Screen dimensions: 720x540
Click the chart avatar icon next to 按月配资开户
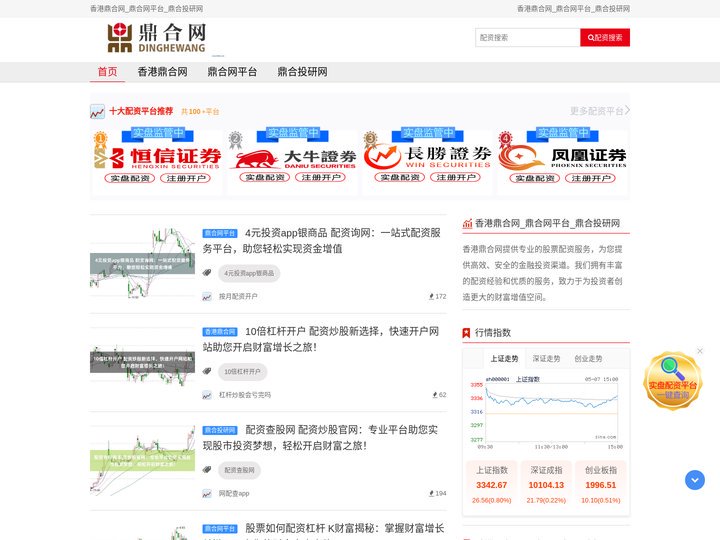click(x=207, y=297)
